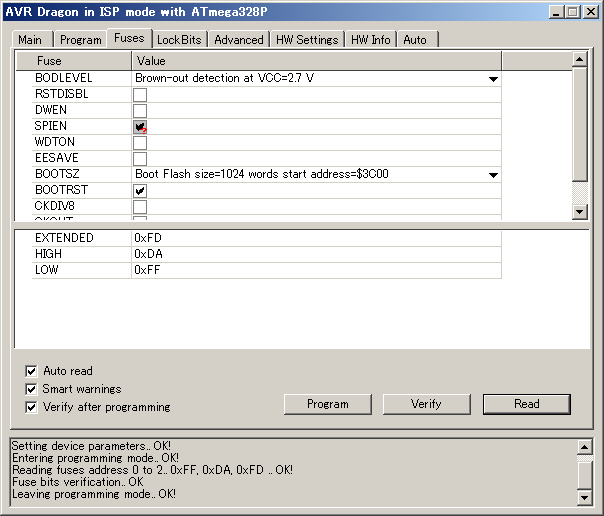Click 'Reading fuses address 0 to 2' log line
Image resolution: width=604 pixels, height=516 pixels.
tap(153, 470)
